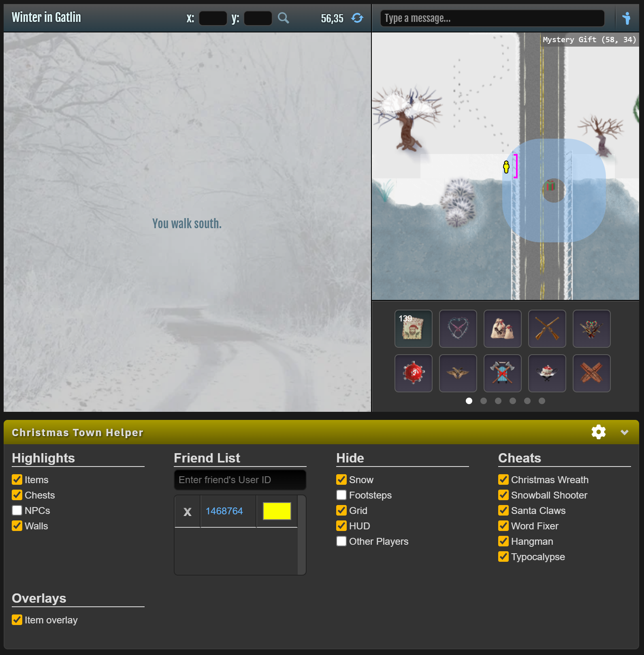Disable the Hangman cheat checkbox
This screenshot has width=644, height=655.
[503, 541]
